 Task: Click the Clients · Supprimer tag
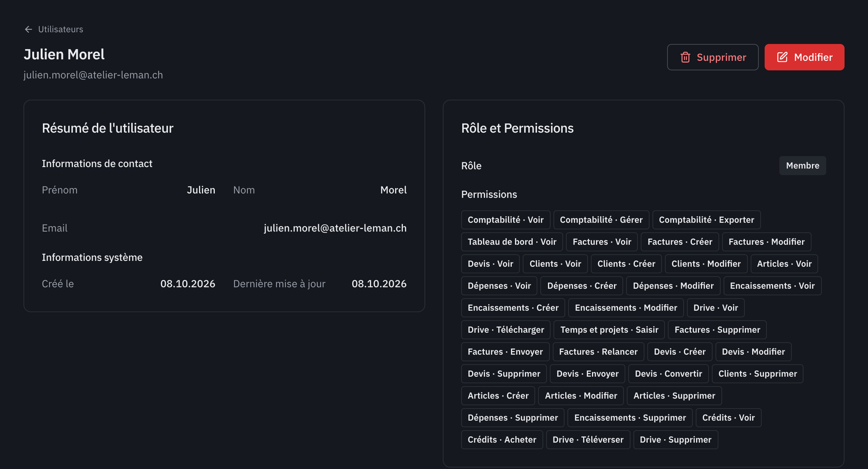pyautogui.click(x=757, y=374)
